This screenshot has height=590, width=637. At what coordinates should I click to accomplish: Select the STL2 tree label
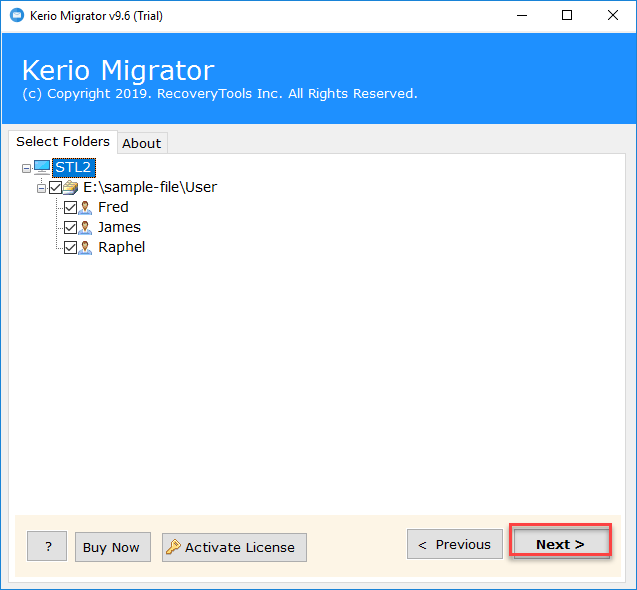[x=74, y=167]
